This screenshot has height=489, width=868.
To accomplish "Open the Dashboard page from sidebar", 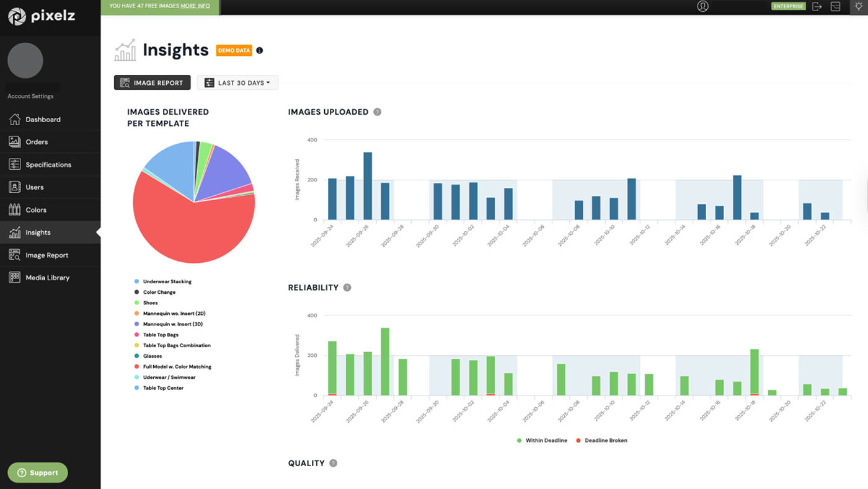I will coord(43,120).
